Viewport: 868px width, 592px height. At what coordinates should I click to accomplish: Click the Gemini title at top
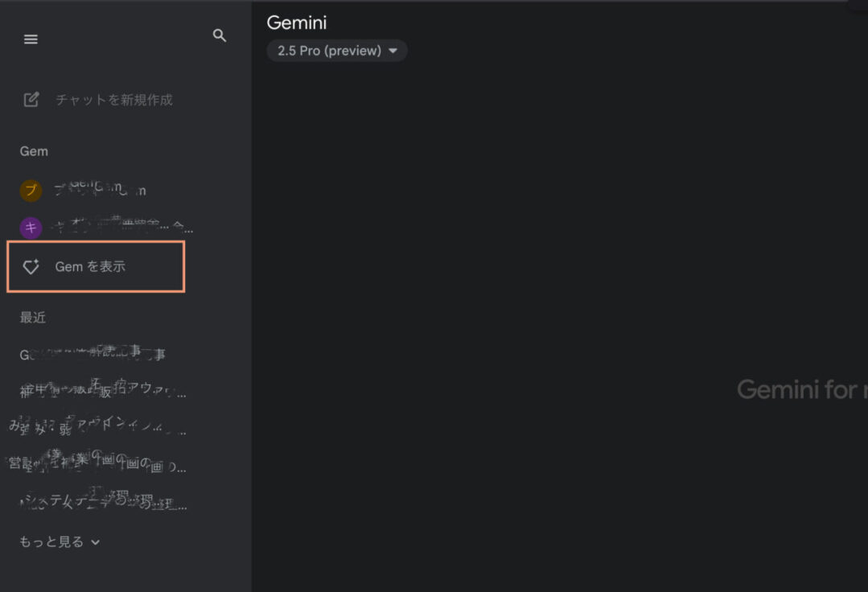coord(296,23)
